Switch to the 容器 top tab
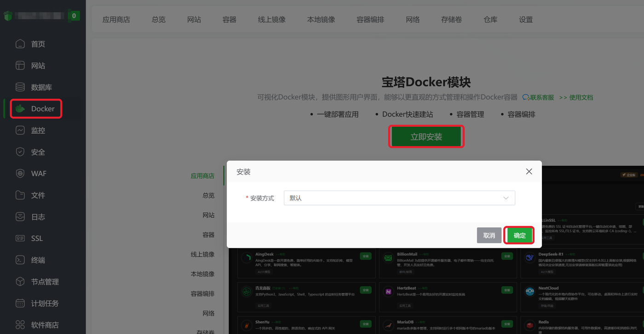The width and height of the screenshot is (644, 334). [x=230, y=20]
